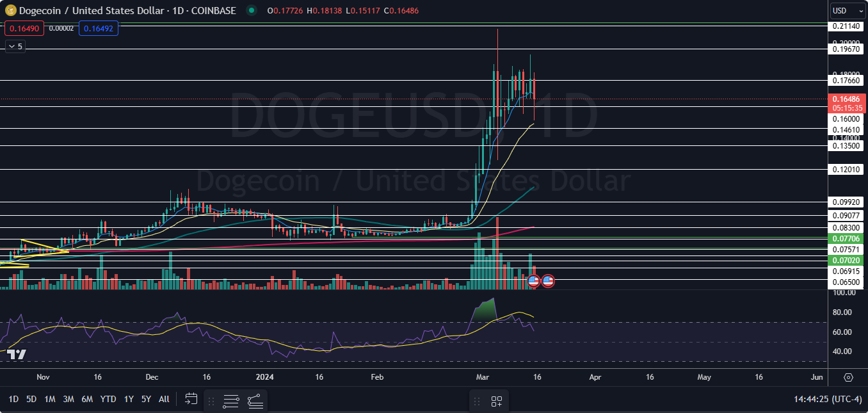Click the Feb date axis label
Screen dimensions: 868x413
(x=376, y=378)
